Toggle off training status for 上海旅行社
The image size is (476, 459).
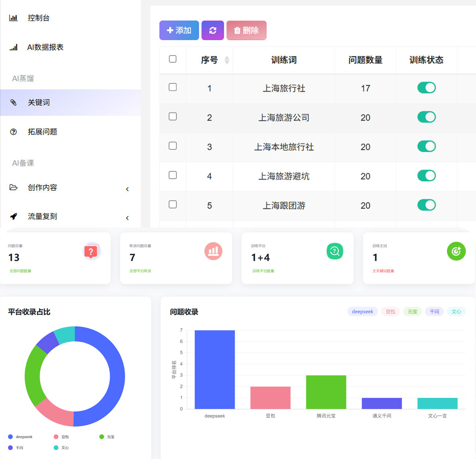coord(426,88)
